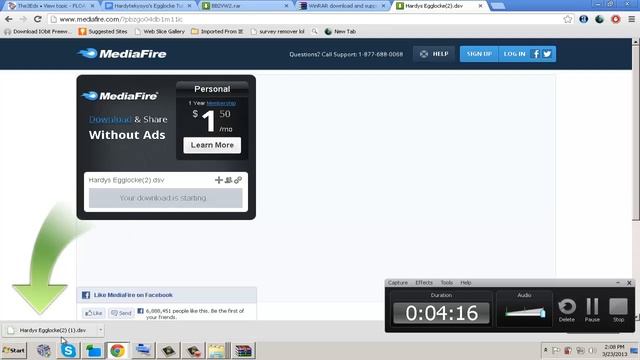Log in with the Twitter icon
This screenshot has width=640, height=360.
tap(547, 54)
